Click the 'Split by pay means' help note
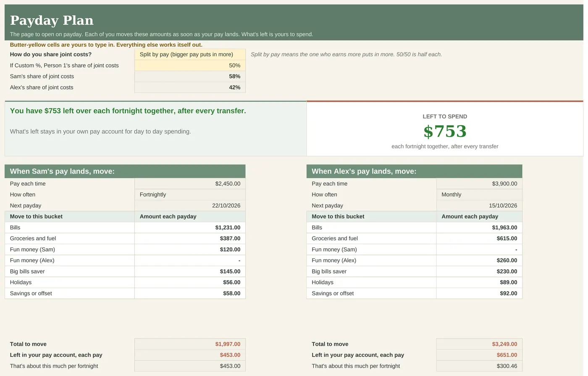 pos(346,54)
